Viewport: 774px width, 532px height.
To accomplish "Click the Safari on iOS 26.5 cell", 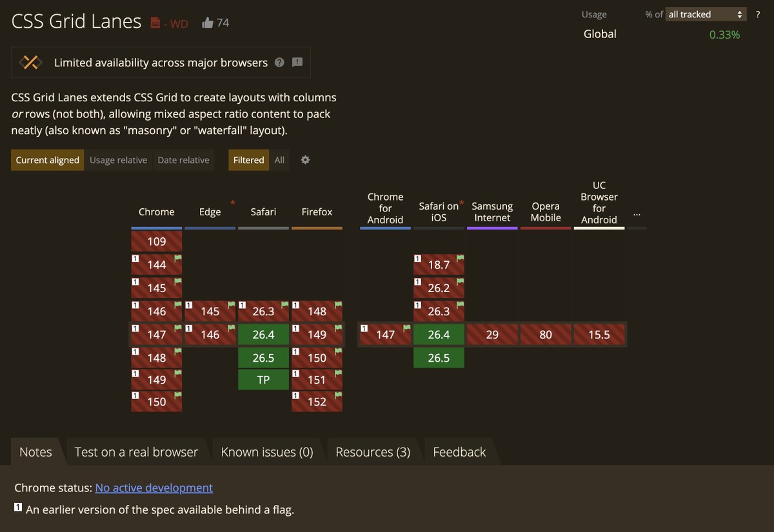I will coord(439,358).
